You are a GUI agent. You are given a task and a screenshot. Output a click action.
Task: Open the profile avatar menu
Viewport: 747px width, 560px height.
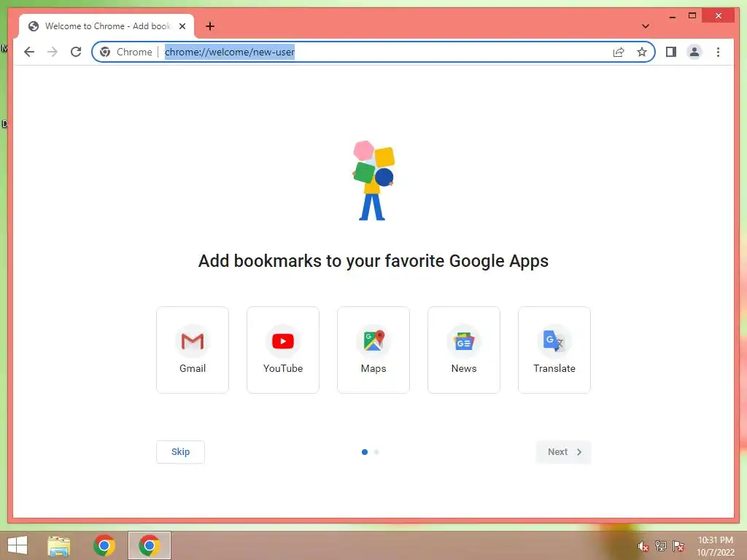(694, 52)
